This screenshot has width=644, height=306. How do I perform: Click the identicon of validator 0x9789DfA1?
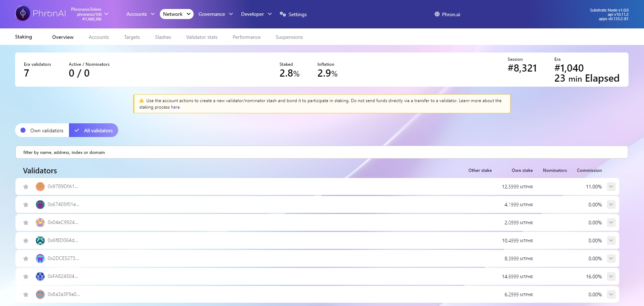40,187
